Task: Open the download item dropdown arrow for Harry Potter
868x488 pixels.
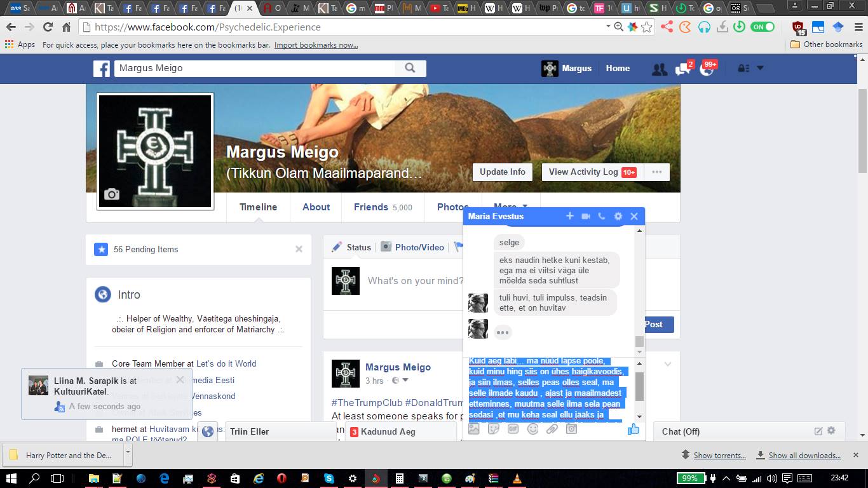Action: click(x=128, y=454)
